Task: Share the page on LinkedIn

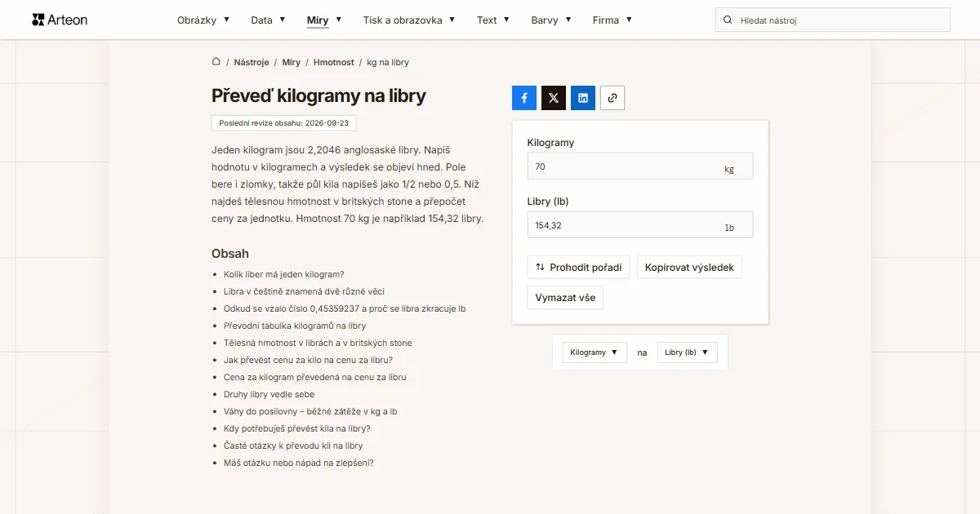Action: click(x=583, y=98)
